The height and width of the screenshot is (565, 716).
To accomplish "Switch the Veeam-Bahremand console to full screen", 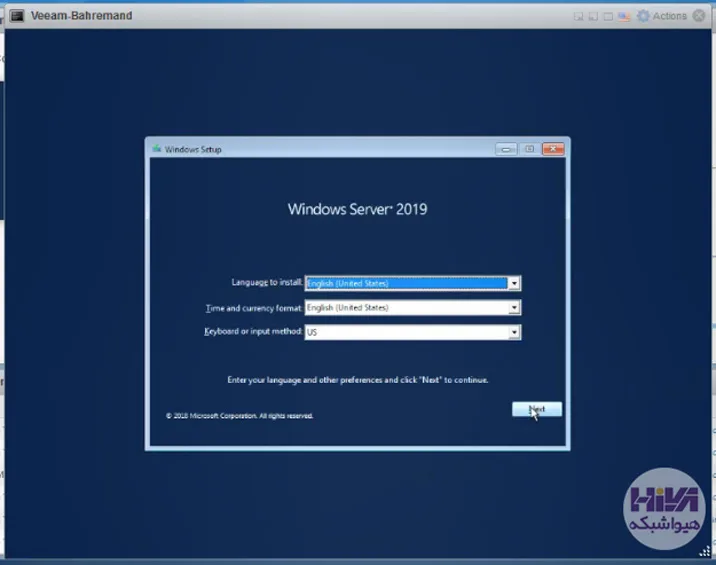I will click(608, 16).
